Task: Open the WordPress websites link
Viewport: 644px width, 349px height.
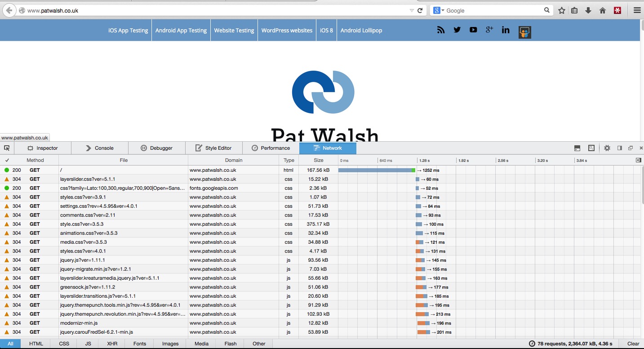Action: tap(287, 30)
